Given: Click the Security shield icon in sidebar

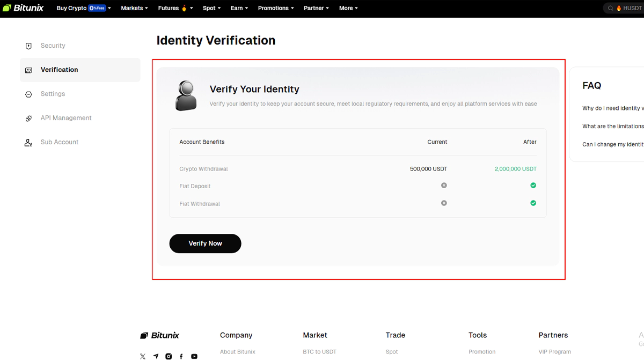Looking at the screenshot, I should [29, 46].
